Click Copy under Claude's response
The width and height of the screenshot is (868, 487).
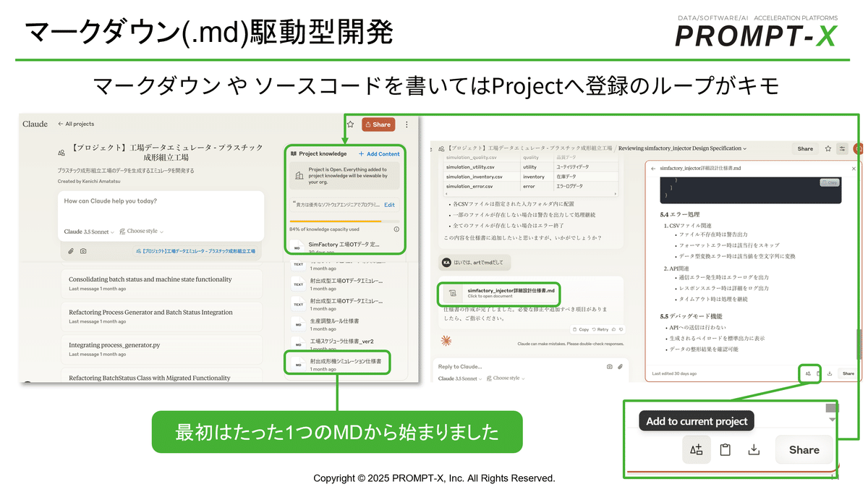[x=580, y=329]
